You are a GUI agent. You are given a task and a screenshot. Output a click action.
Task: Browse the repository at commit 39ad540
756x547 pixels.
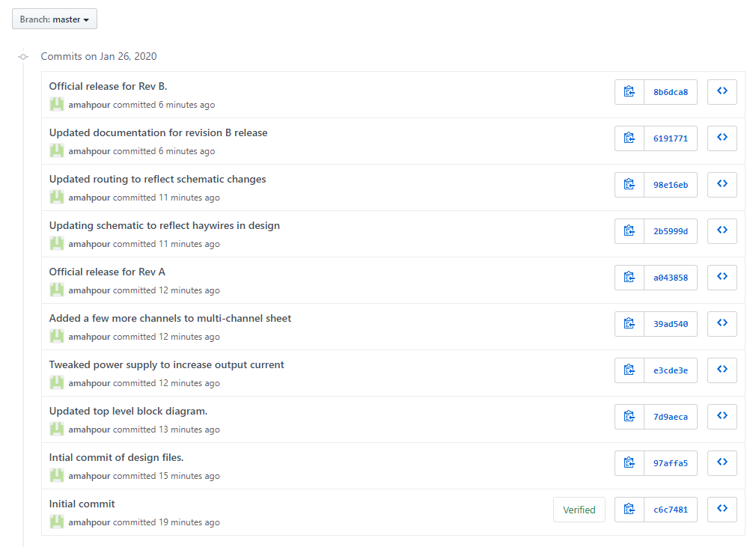pyautogui.click(x=722, y=324)
